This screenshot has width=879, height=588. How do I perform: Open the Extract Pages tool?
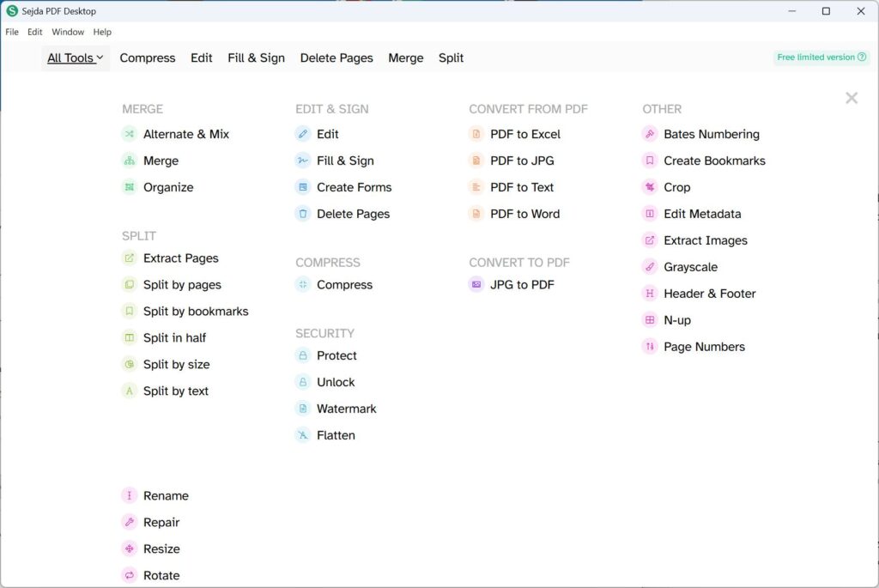coord(181,258)
